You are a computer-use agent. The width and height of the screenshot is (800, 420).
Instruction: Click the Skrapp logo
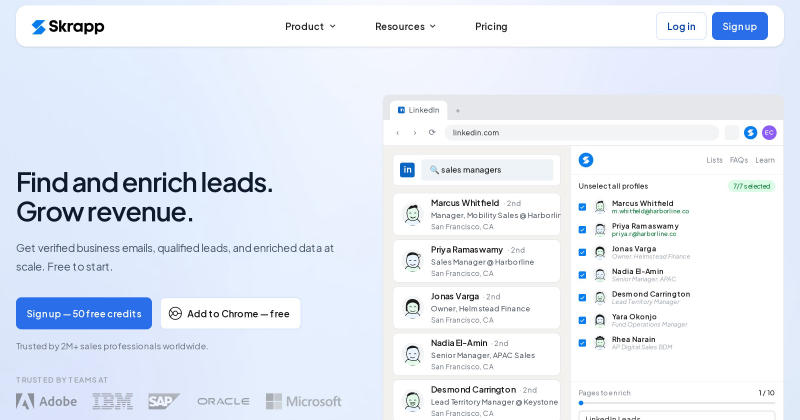point(68,27)
